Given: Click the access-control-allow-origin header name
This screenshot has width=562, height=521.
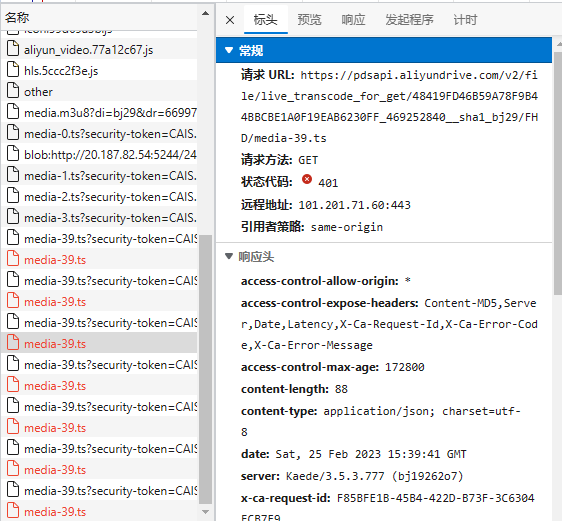Looking at the screenshot, I should [320, 281].
